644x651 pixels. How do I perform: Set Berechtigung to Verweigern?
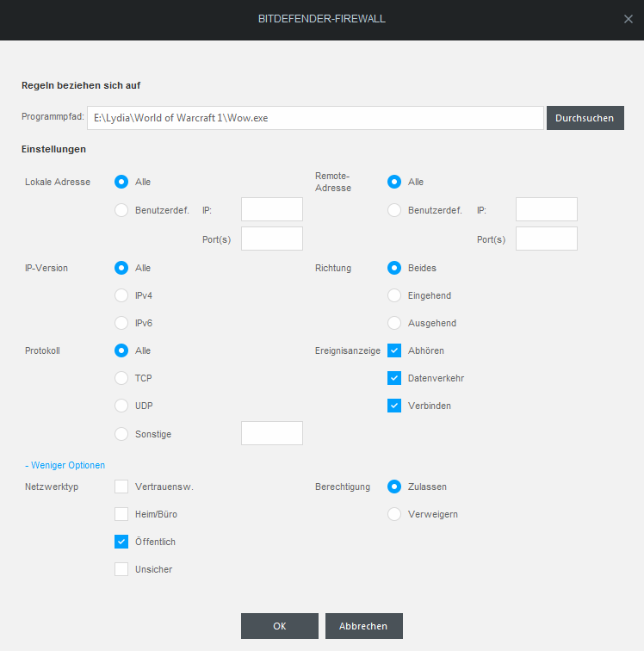(x=394, y=514)
